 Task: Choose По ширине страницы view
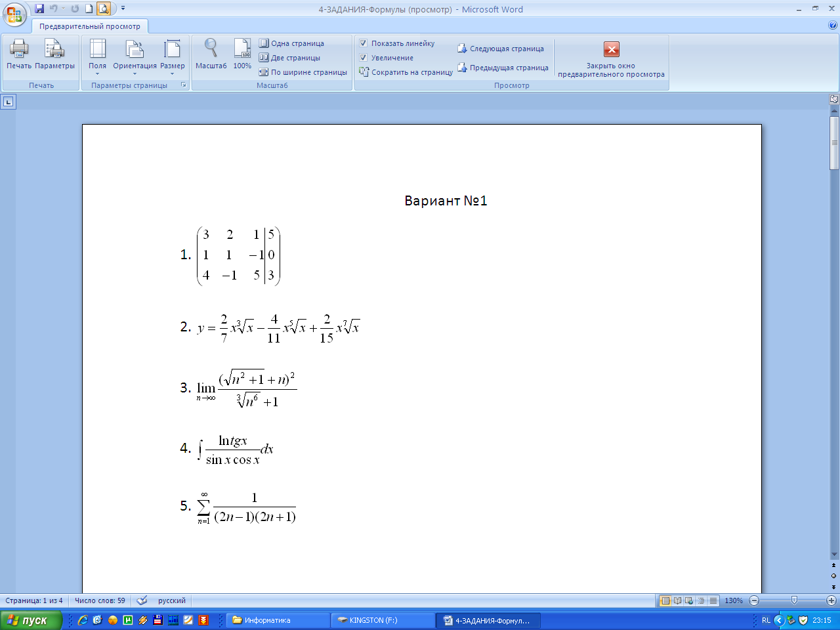coord(303,72)
